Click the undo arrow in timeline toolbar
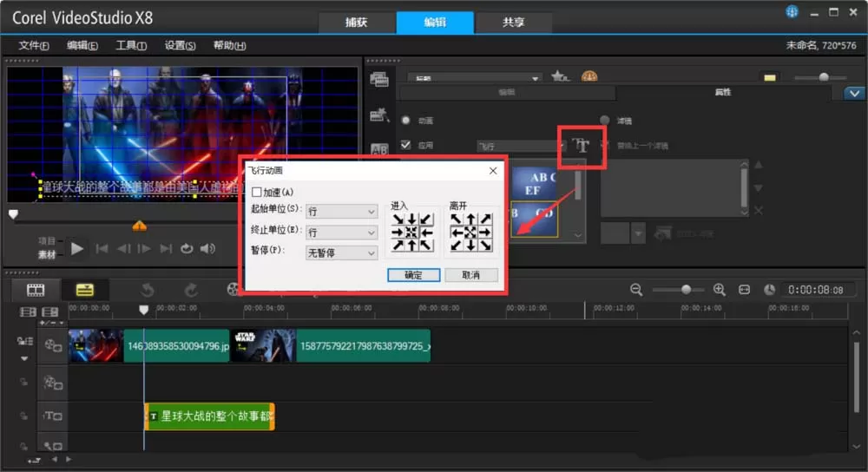This screenshot has height=472, width=868. coord(148,290)
